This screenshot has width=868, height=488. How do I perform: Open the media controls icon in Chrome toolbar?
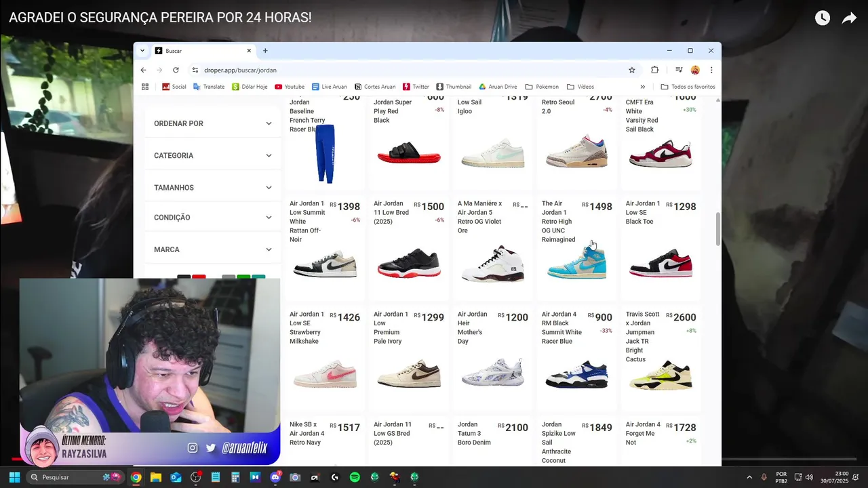[x=679, y=70]
